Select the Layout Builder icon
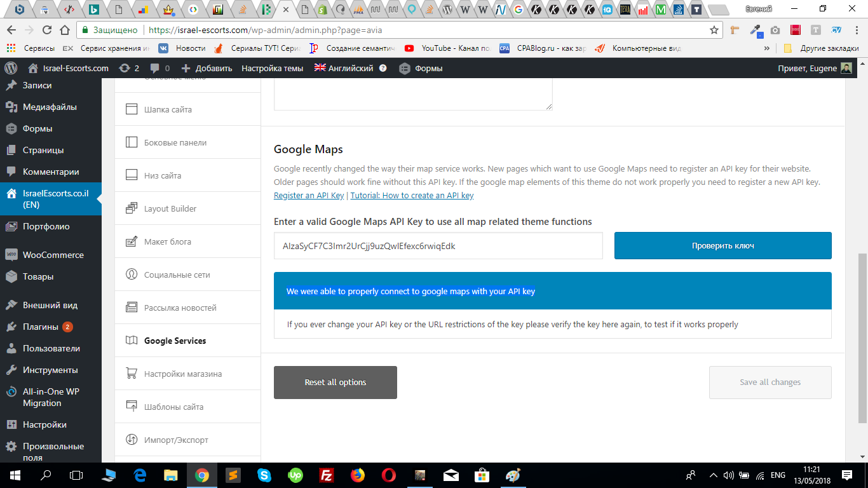 click(x=132, y=208)
